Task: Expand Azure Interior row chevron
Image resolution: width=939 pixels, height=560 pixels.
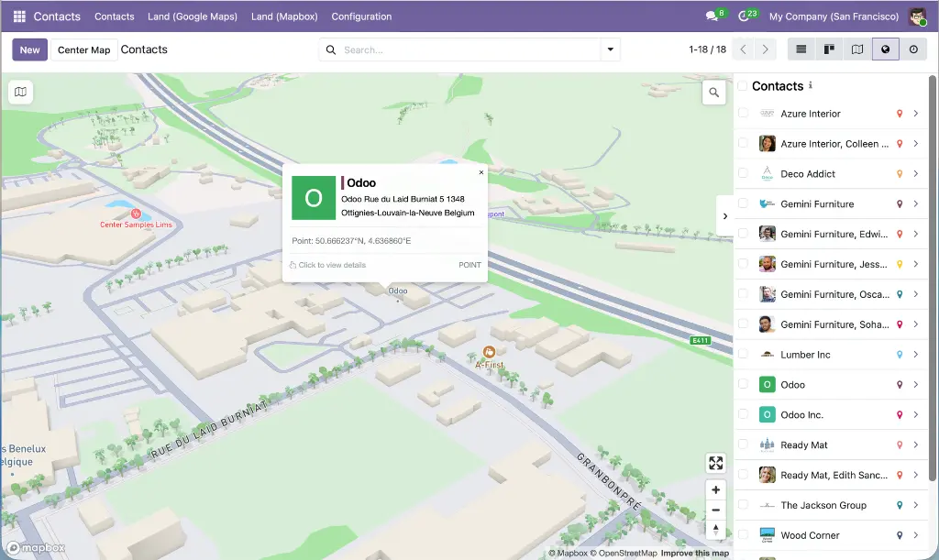Action: (916, 114)
